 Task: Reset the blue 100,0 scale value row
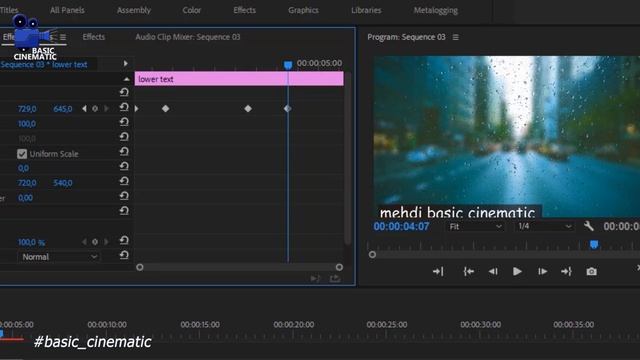[124, 122]
